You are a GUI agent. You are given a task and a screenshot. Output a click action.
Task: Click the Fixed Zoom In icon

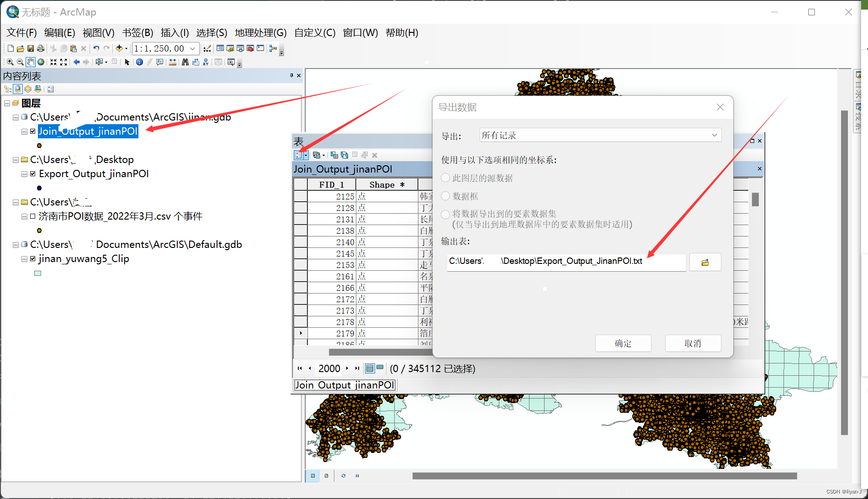(53, 62)
